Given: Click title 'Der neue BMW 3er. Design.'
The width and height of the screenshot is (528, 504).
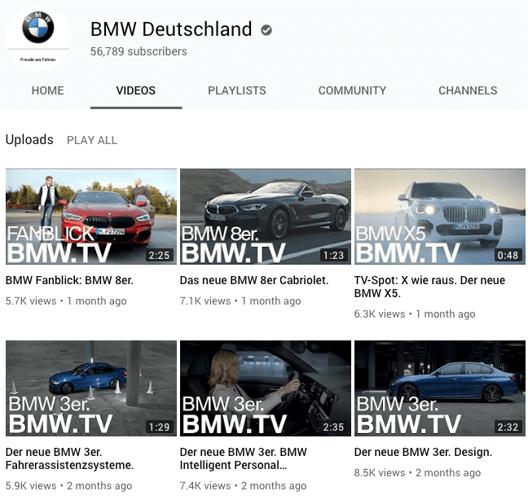Looking at the screenshot, I should coord(423,452).
